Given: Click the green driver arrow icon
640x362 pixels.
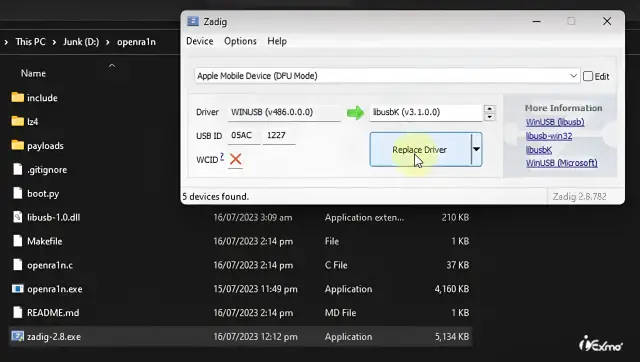Looking at the screenshot, I should [x=355, y=113].
